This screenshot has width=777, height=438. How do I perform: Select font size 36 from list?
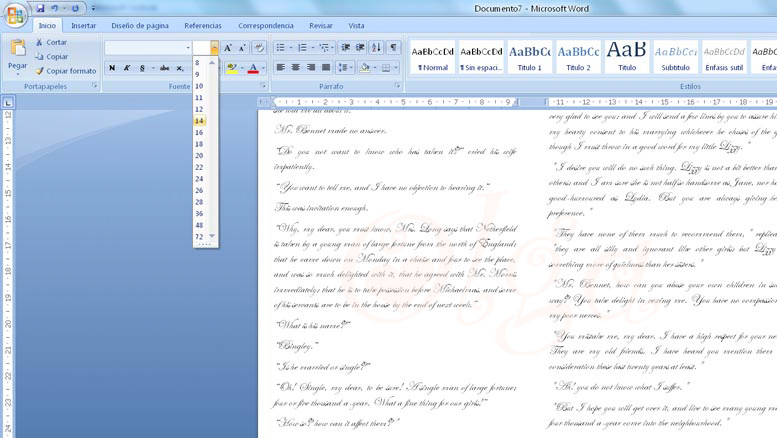coord(200,214)
